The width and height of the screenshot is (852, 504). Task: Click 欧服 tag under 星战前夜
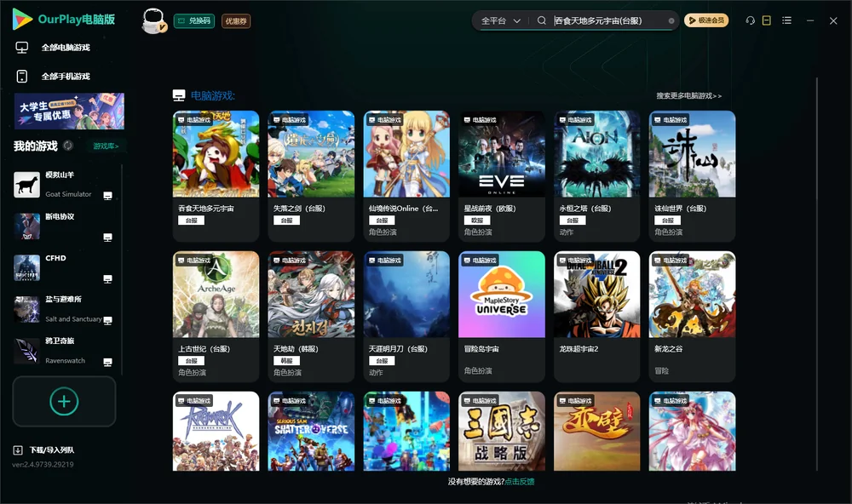(477, 220)
